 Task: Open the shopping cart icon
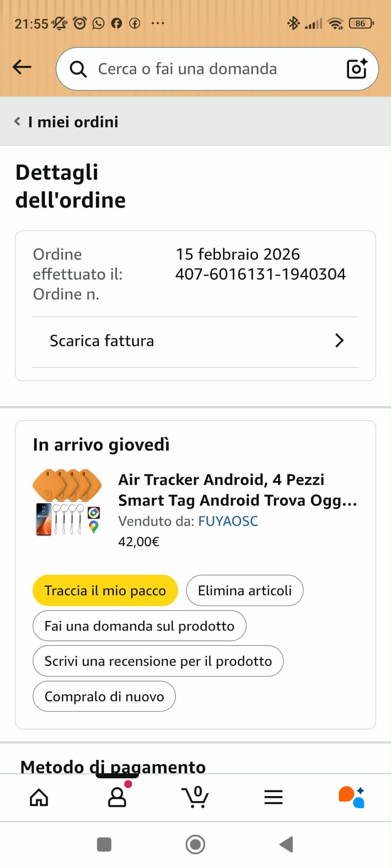pos(195,797)
